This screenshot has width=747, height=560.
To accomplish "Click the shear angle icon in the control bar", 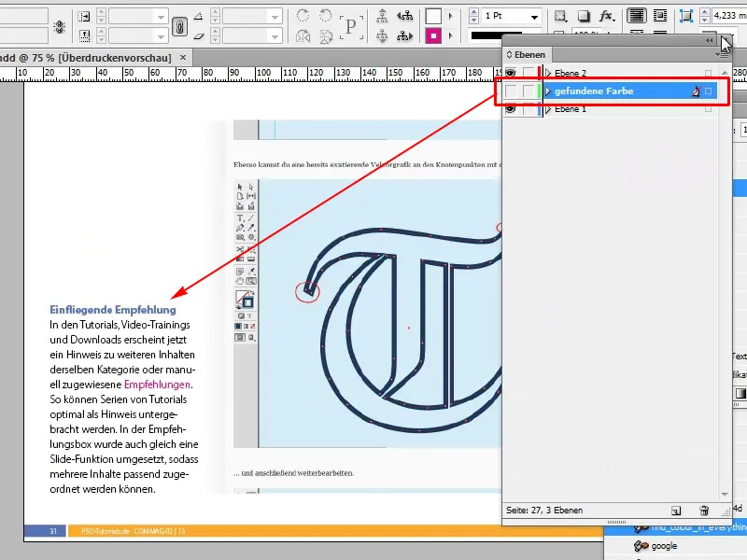I will [x=200, y=36].
